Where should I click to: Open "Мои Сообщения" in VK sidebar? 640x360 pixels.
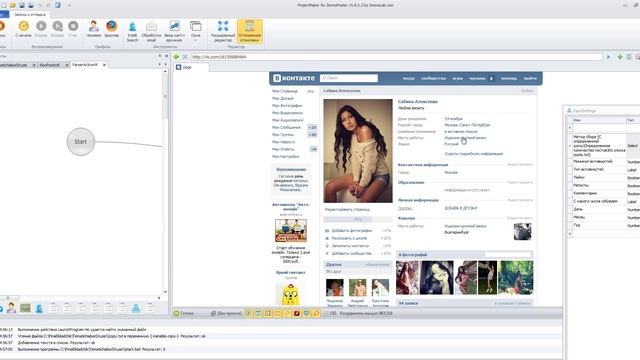(x=286, y=127)
